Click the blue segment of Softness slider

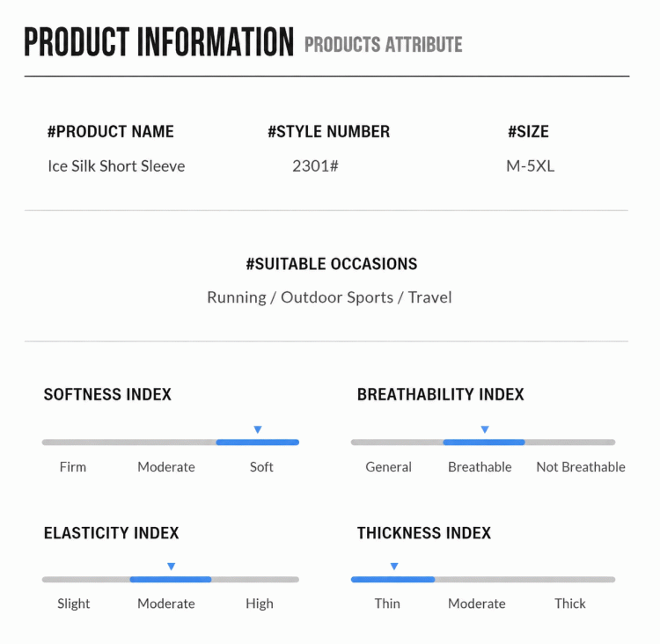pyautogui.click(x=258, y=443)
